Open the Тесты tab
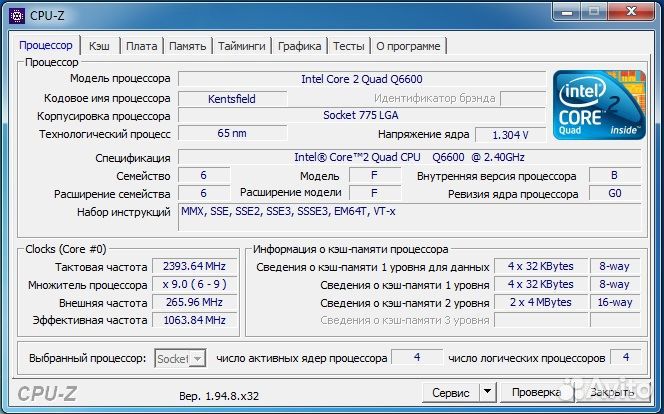Screen dimensions: 664x414 click(349, 46)
